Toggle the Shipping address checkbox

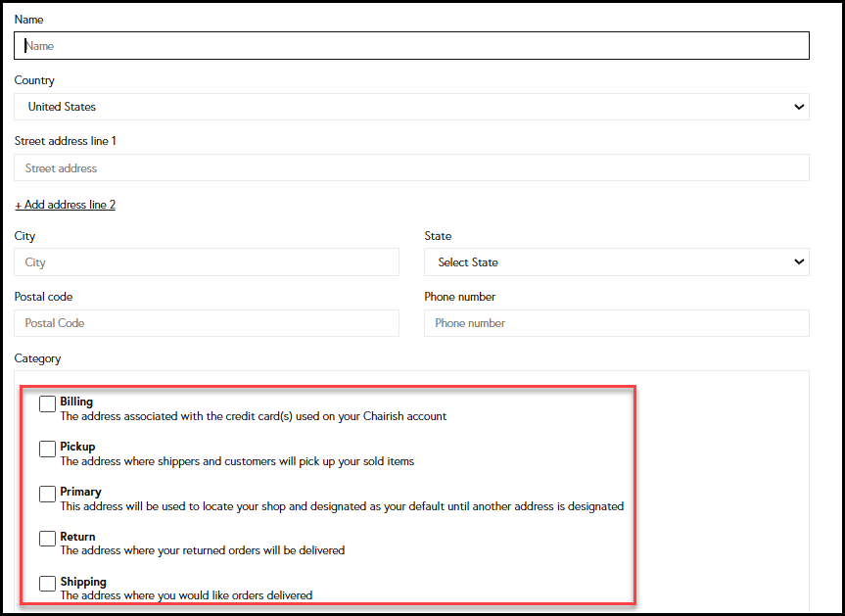click(x=47, y=583)
